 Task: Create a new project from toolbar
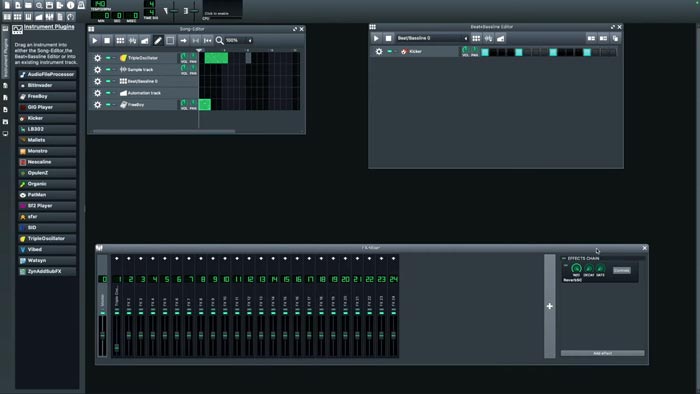coord(7,5)
